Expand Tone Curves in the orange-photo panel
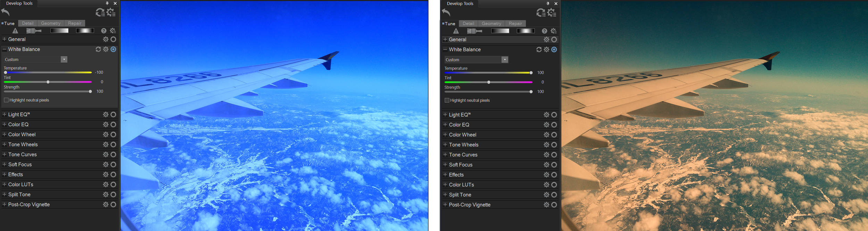The width and height of the screenshot is (868, 231). click(x=445, y=155)
